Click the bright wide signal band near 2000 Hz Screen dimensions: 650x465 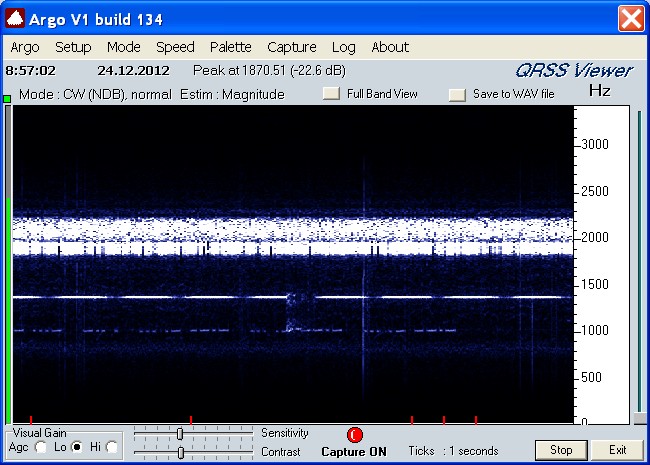(293, 237)
